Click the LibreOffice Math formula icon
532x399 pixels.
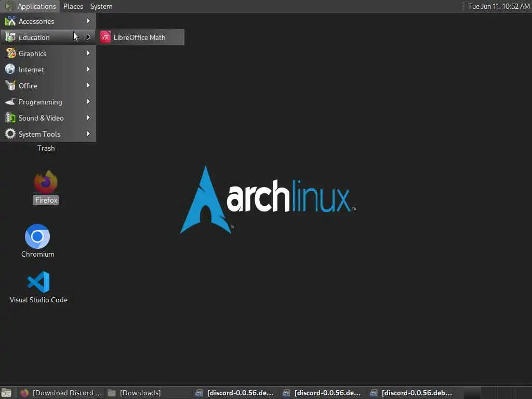[105, 37]
